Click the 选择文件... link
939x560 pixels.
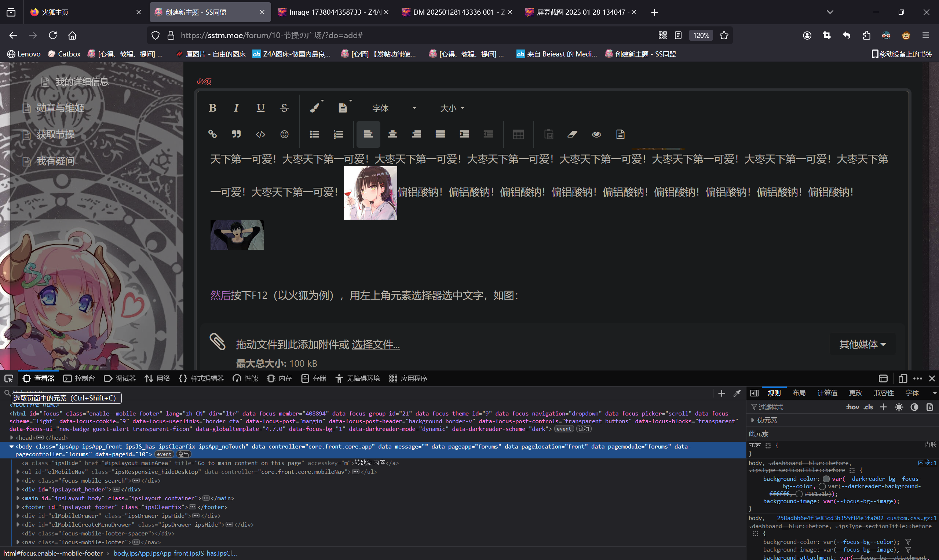point(376,344)
